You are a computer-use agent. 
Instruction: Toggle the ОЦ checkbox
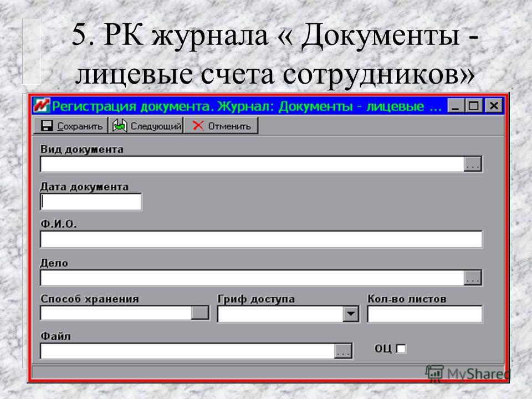[x=401, y=349]
